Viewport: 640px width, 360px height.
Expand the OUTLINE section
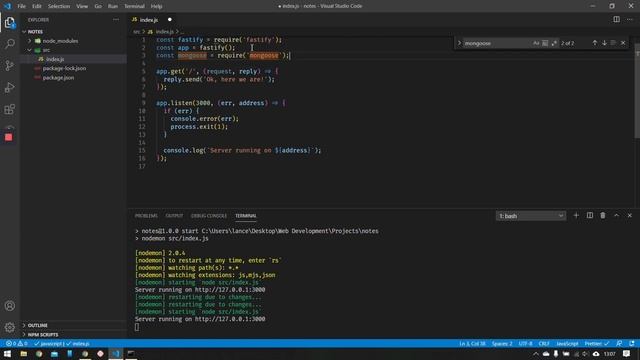[x=37, y=325]
